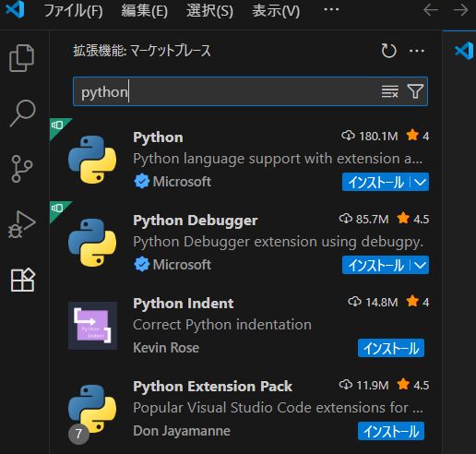Click 'Python Debugger extension using debugpy.' description
Image resolution: width=476 pixels, height=454 pixels.
[279, 242]
